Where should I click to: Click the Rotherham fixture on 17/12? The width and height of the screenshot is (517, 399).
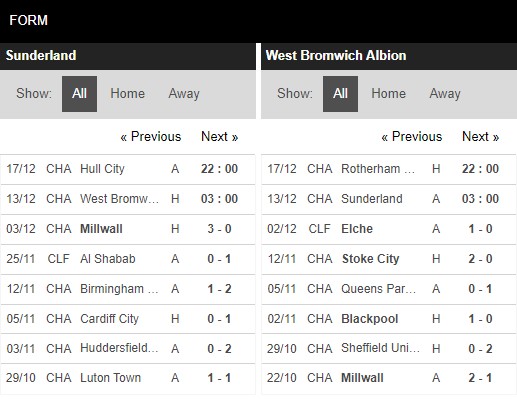pyautogui.click(x=389, y=169)
